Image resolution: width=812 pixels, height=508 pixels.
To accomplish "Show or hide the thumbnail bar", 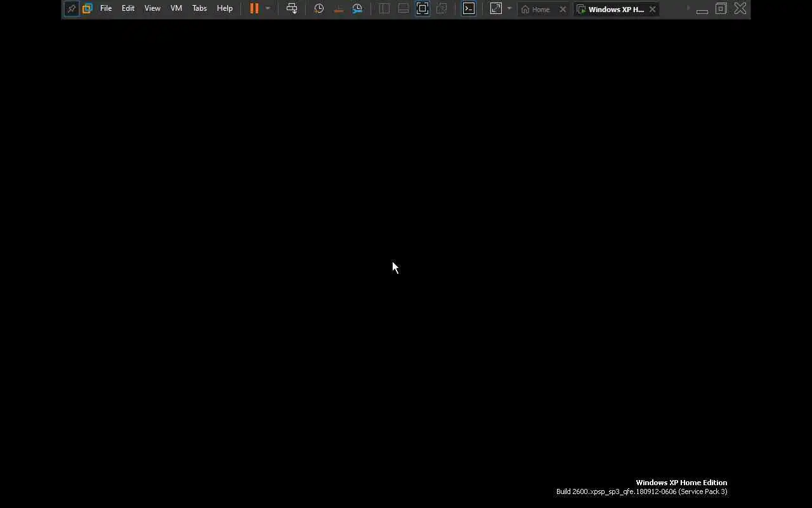I will point(403,9).
